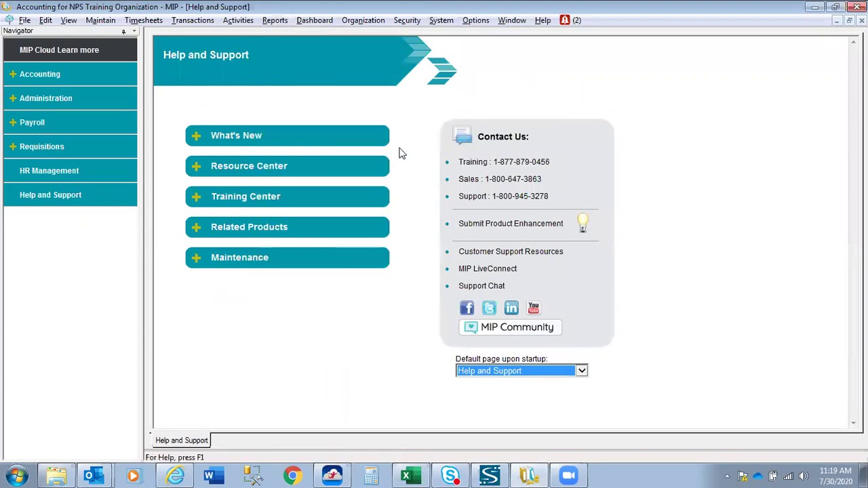Open Outlook from taskbar

(94, 476)
